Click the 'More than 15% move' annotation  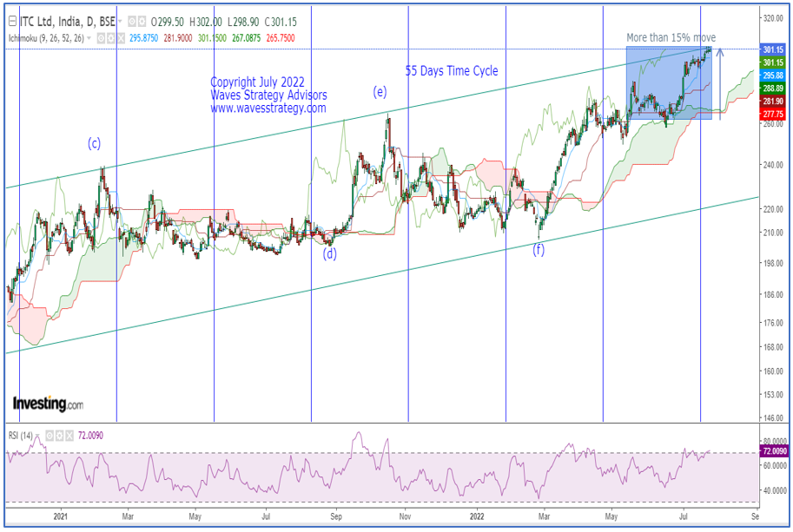(x=671, y=37)
